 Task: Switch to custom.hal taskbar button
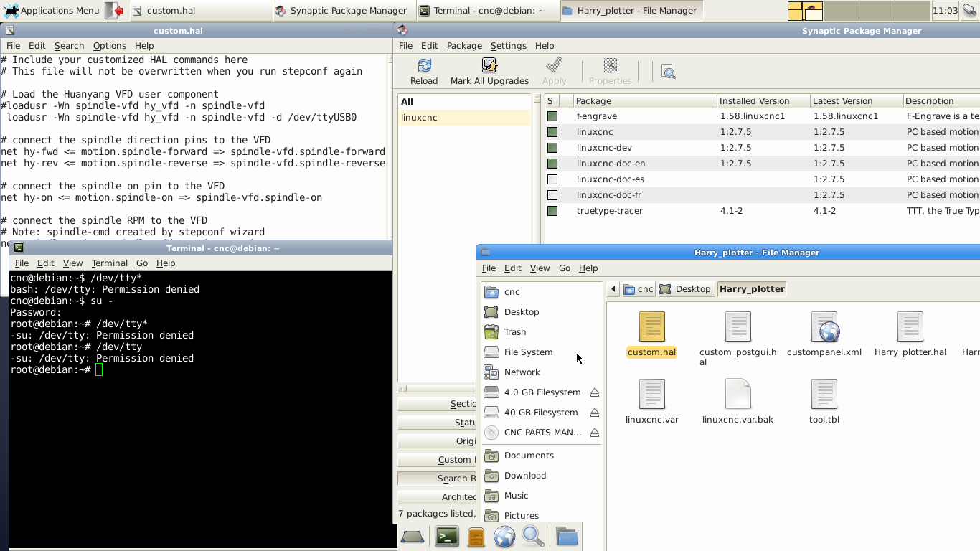(x=199, y=10)
